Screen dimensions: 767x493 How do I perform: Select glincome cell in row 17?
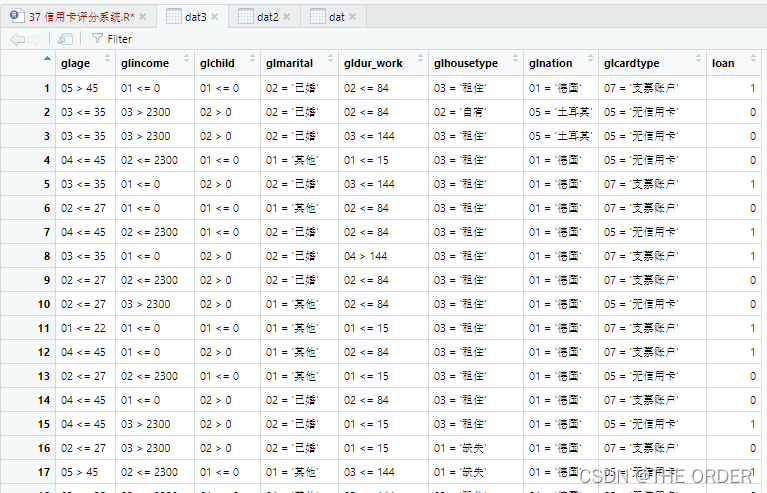point(155,471)
